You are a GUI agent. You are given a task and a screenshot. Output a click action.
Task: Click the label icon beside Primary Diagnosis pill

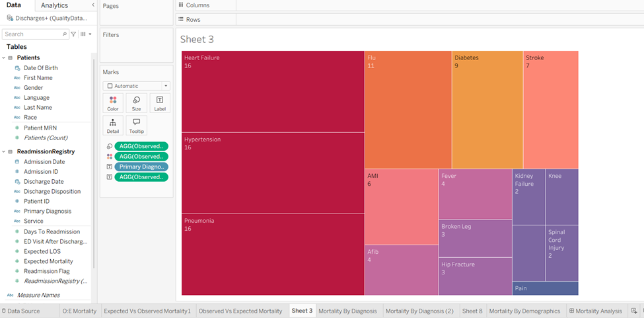[x=109, y=167]
